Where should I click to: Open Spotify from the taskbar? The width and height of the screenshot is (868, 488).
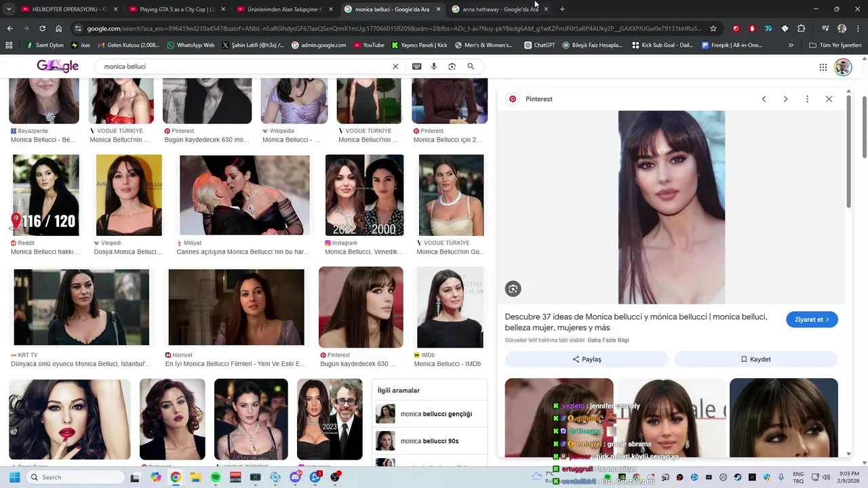[x=216, y=477]
